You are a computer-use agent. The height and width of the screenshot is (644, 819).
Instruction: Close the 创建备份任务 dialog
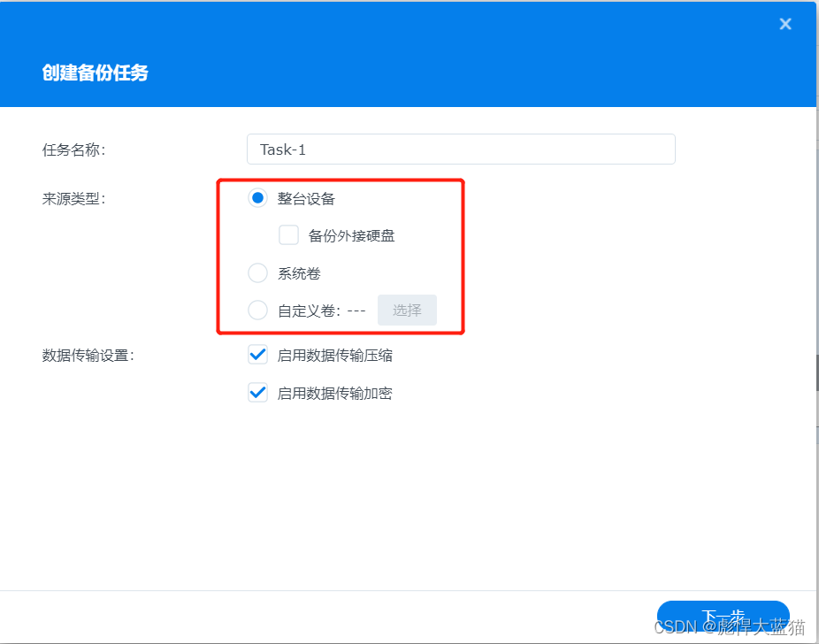pyautogui.click(x=785, y=24)
